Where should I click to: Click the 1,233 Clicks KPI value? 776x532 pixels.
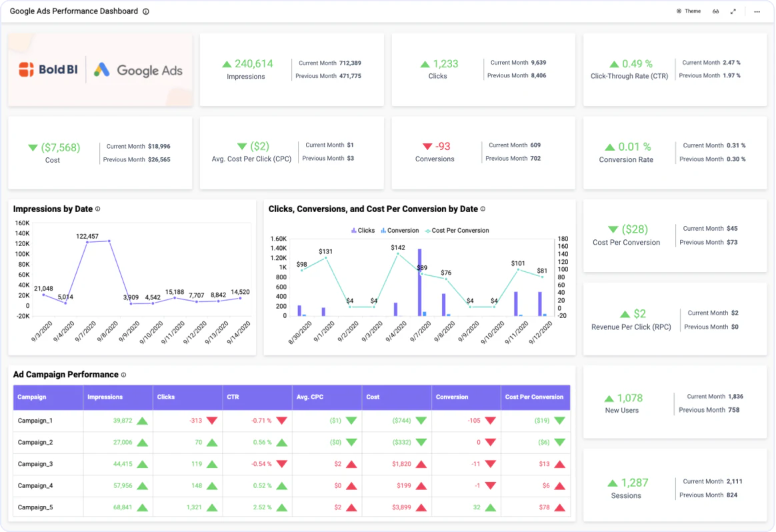(446, 64)
